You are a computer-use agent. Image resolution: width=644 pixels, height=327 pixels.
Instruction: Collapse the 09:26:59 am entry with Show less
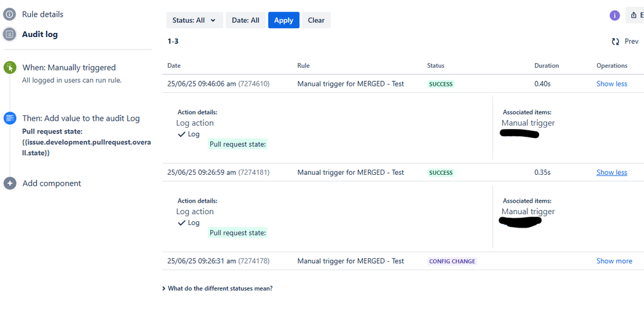click(x=612, y=173)
